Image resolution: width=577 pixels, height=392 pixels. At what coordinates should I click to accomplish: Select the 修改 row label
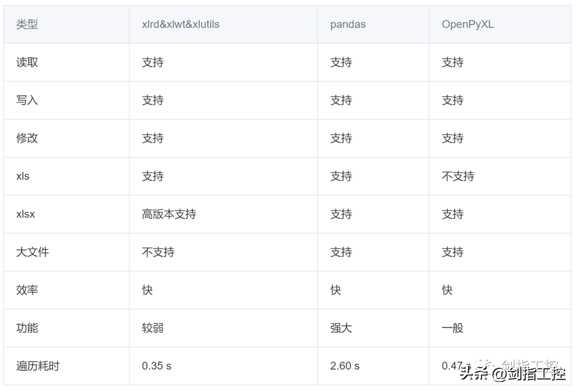click(27, 138)
